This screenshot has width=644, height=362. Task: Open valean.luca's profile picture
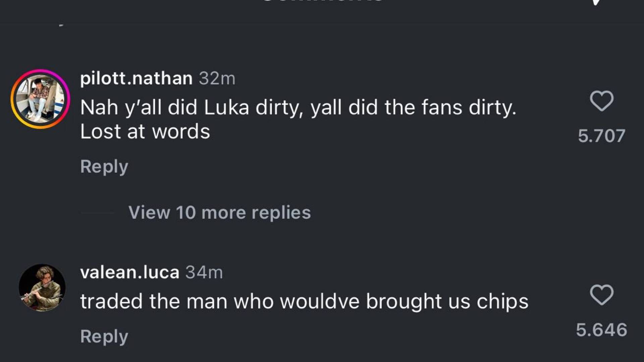coord(42,288)
